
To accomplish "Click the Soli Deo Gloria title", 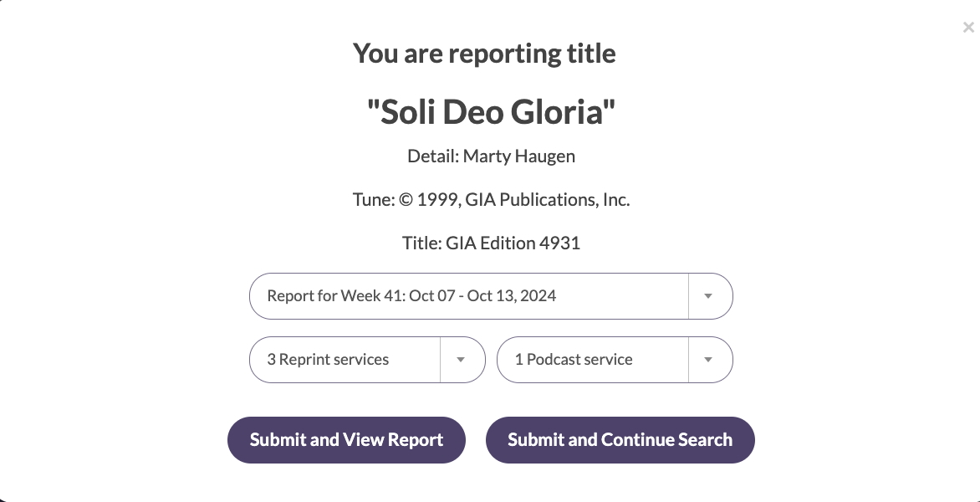I will (x=491, y=111).
